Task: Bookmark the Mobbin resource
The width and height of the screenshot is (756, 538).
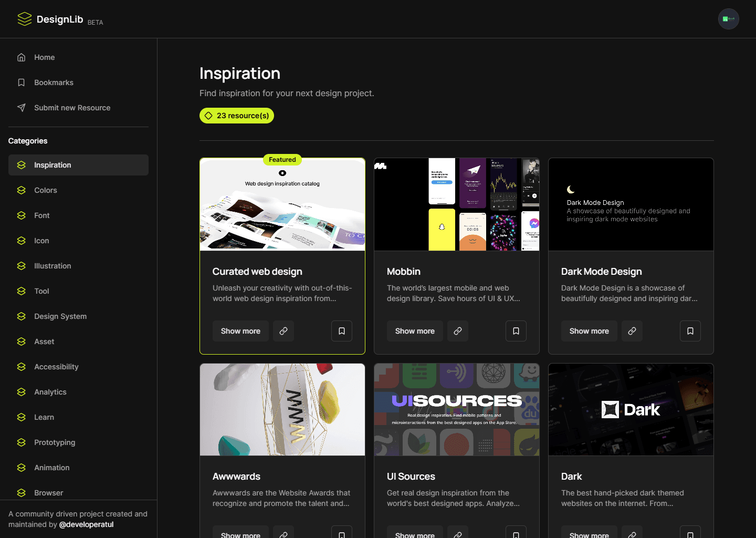Action: coord(516,331)
